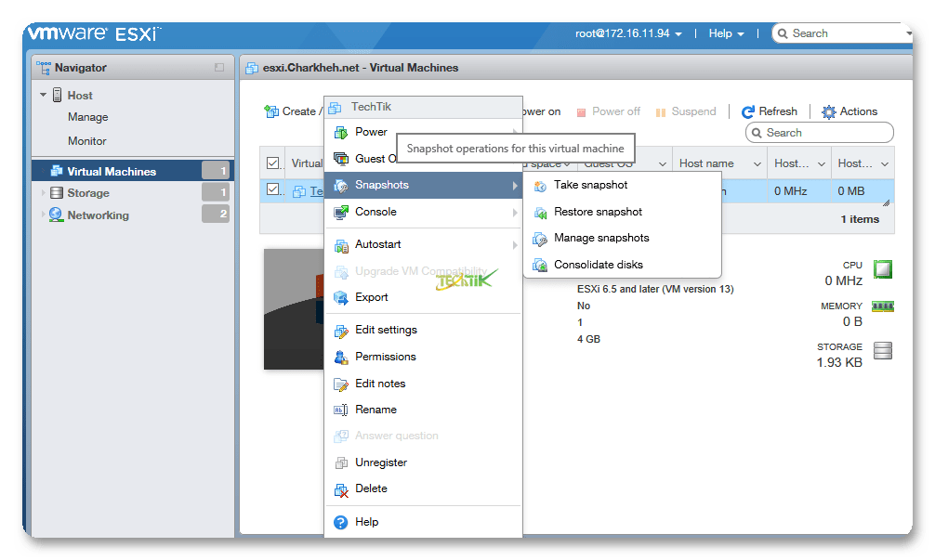Screen dimensions: 935x560
Task: Open Monitor under Host
Action: coord(87,141)
